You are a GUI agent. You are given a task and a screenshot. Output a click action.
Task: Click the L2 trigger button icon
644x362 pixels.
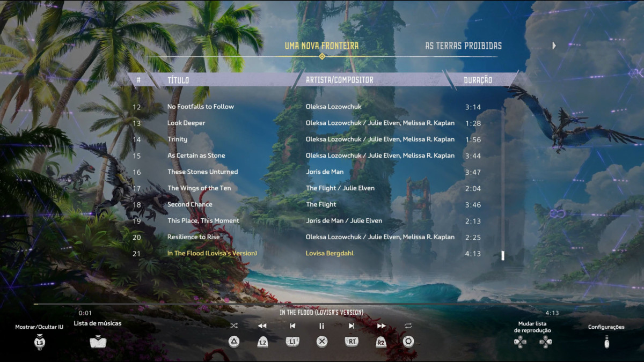pos(262,342)
